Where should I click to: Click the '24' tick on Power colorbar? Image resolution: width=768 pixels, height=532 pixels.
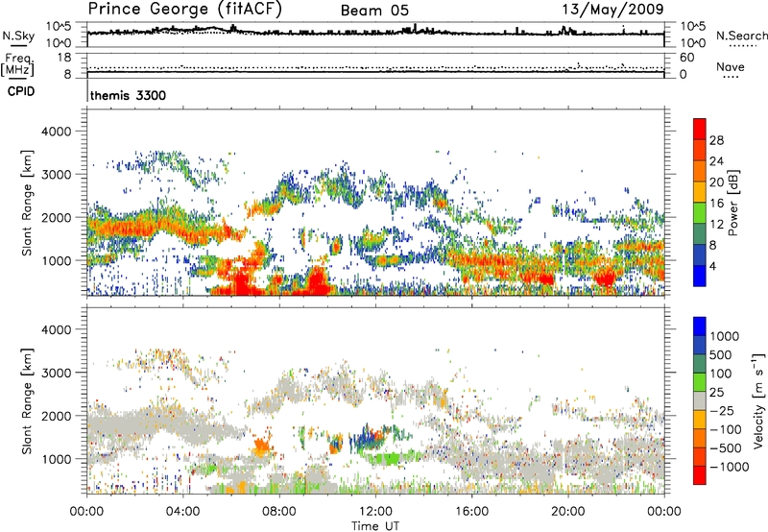point(716,161)
